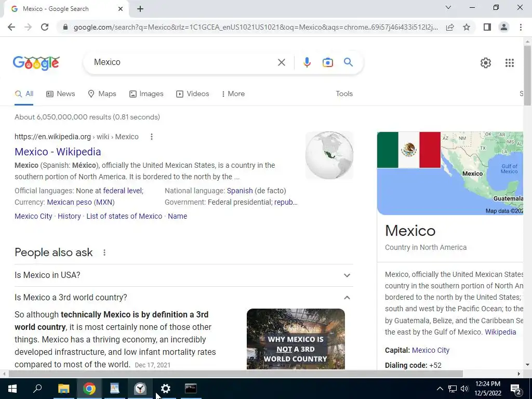Viewport: 532px width, 399px height.
Task: Open a new tab with the plus icon
Action: tap(140, 9)
